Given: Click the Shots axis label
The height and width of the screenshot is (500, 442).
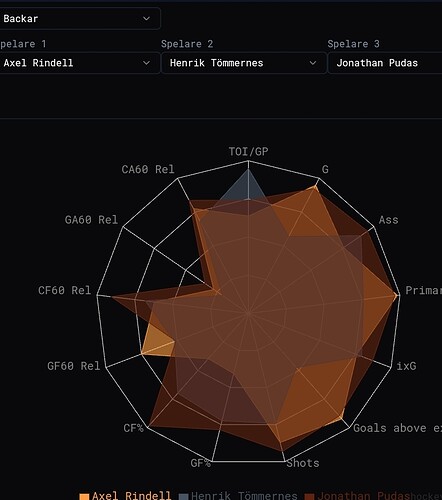Looking at the screenshot, I should pyautogui.click(x=303, y=463).
